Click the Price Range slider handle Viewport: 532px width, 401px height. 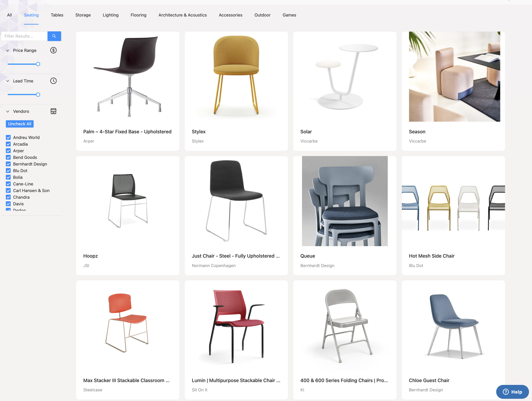(38, 64)
